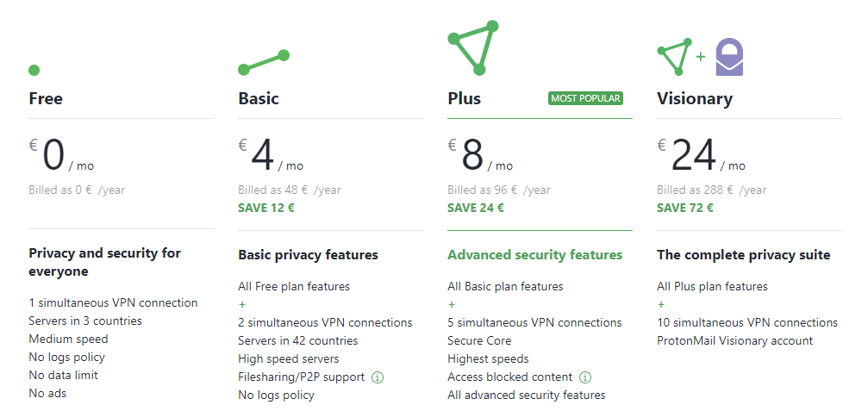Click the SAVE 24 € label

pyautogui.click(x=476, y=208)
